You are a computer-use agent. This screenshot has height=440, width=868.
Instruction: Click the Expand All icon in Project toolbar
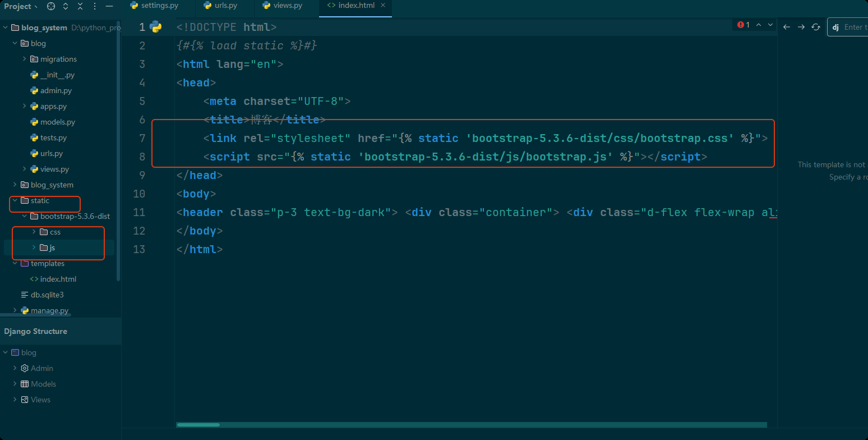point(66,6)
